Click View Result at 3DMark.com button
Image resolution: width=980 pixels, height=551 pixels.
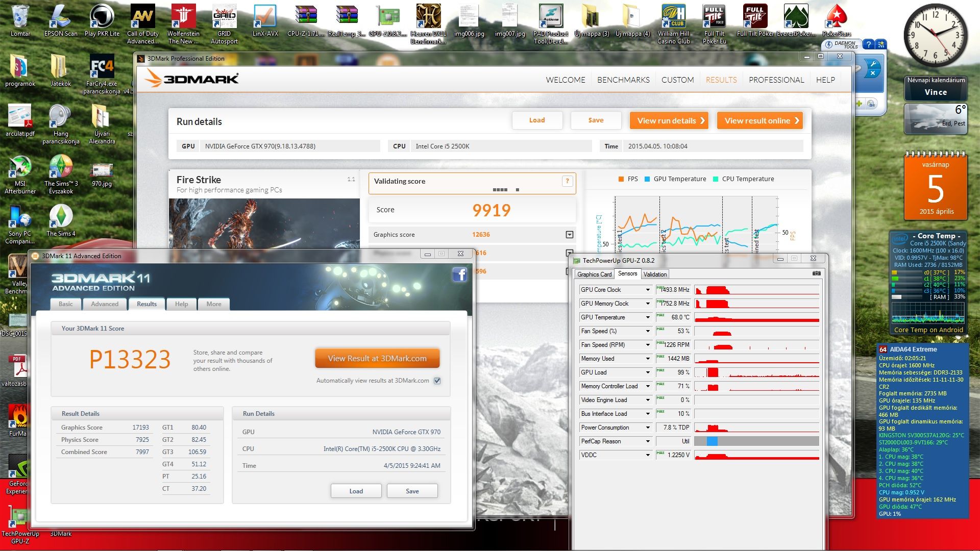tap(377, 358)
